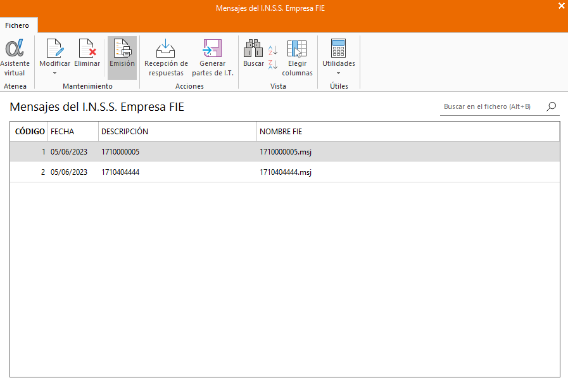Sort records descending Z to A
The image size is (568, 392).
pos(273,64)
